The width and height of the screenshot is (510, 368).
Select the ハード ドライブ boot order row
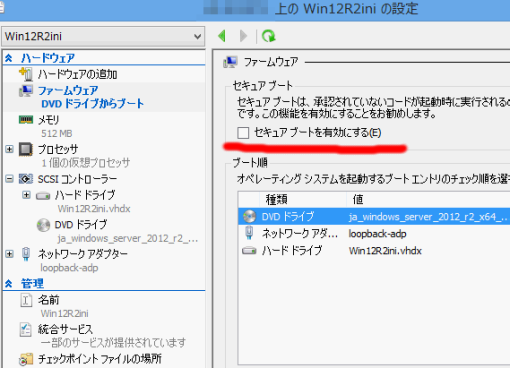point(374,250)
